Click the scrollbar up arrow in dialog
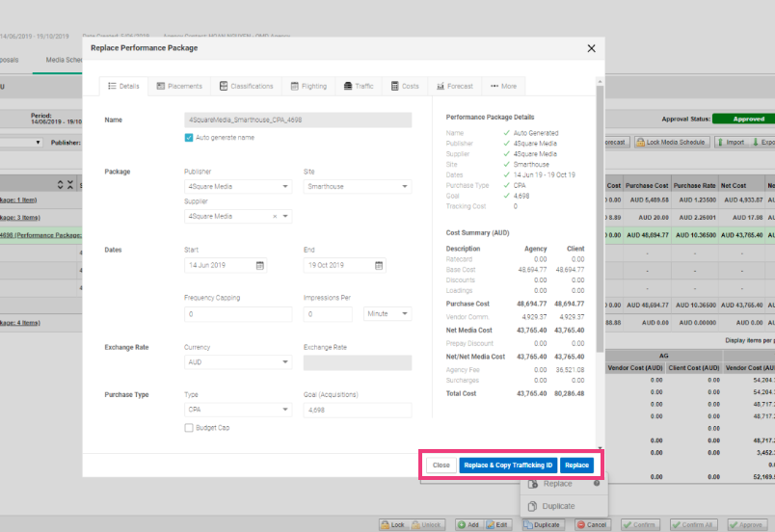 click(600, 81)
